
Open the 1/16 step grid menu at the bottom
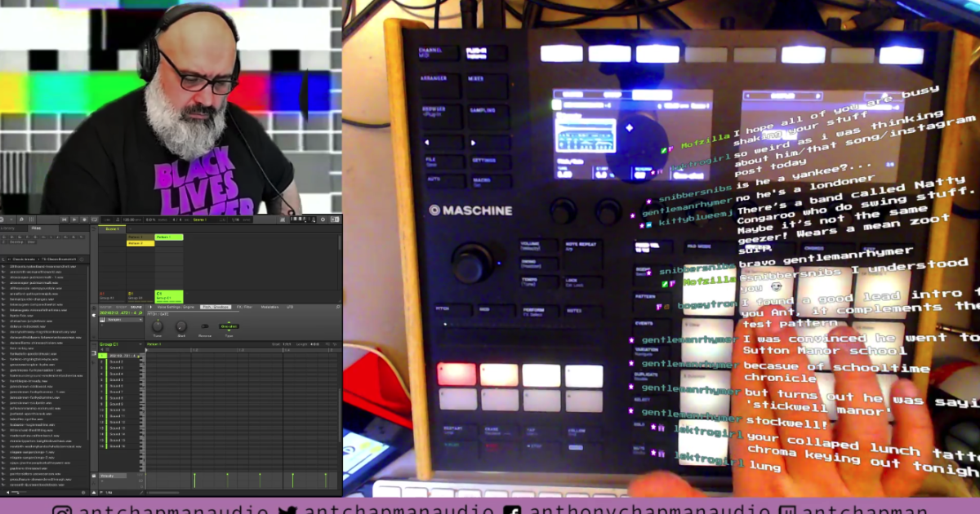(x=109, y=492)
